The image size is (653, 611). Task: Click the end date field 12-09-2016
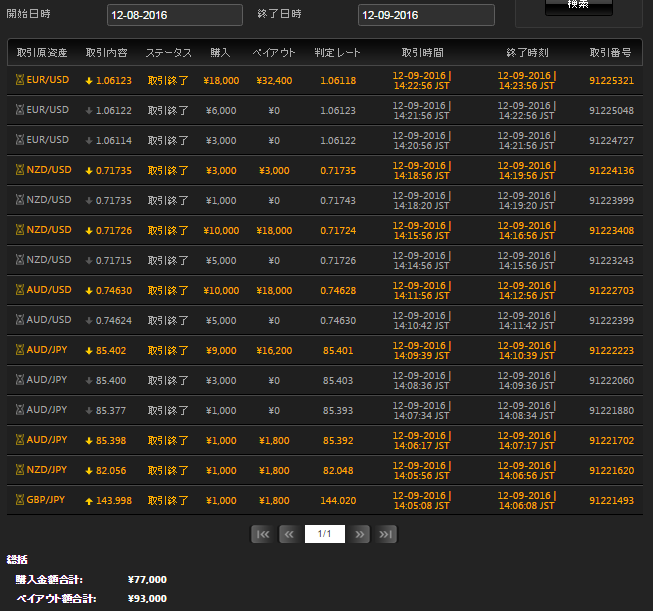point(426,15)
